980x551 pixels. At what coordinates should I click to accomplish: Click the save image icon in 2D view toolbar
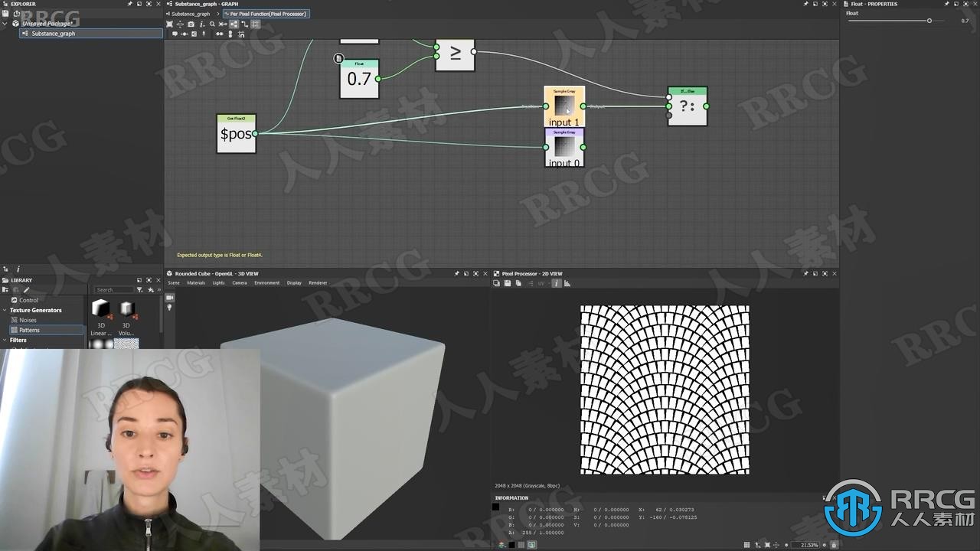tap(508, 283)
